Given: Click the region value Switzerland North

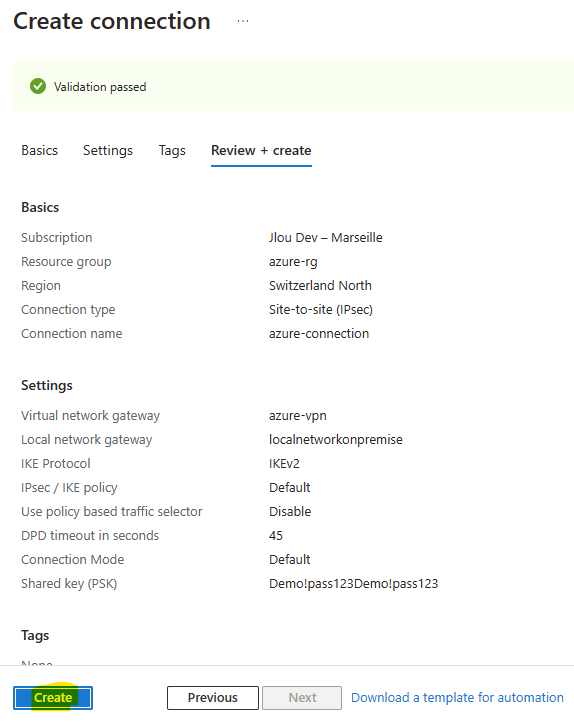Looking at the screenshot, I should coord(320,285).
